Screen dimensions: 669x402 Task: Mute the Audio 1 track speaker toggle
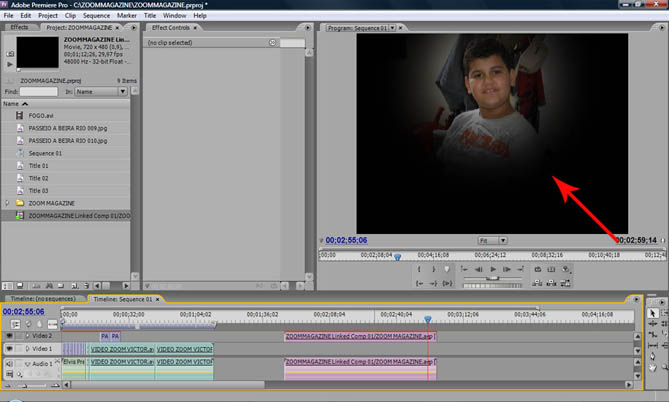click(x=10, y=363)
